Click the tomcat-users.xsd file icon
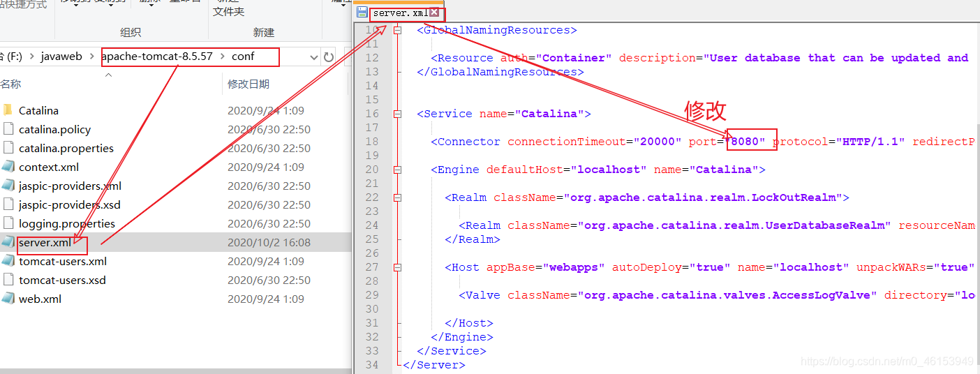Image resolution: width=980 pixels, height=374 pixels. click(x=8, y=280)
